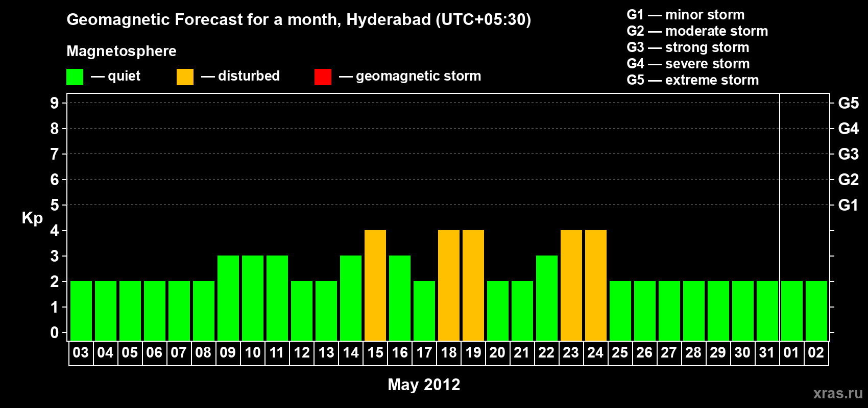Screen dimensions: 868x408
Task: Click date label 25 on the axis
Action: click(x=620, y=352)
